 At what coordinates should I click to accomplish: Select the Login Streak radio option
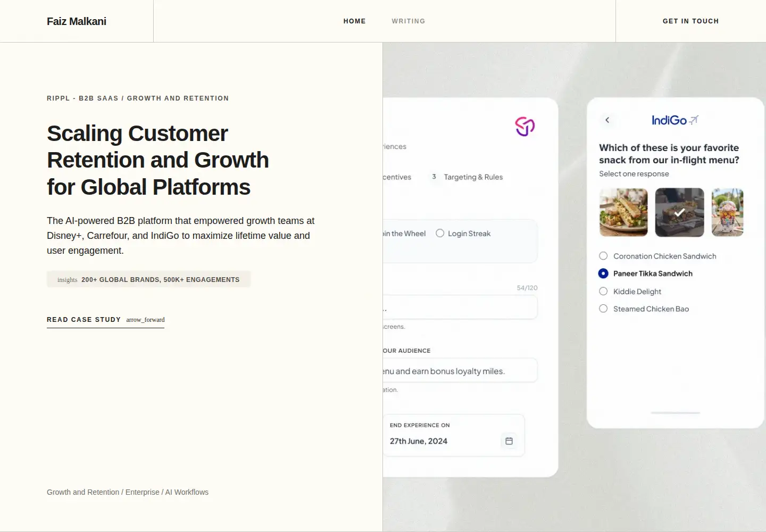coord(440,233)
